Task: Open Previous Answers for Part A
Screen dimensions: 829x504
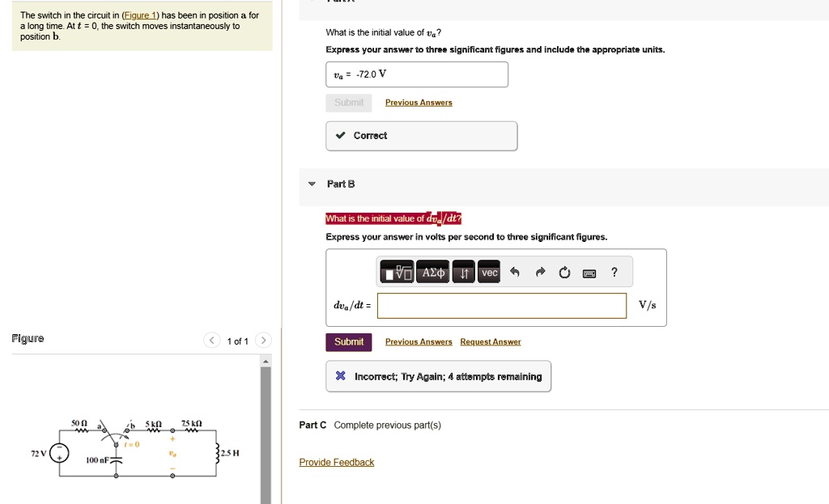Action: point(419,103)
